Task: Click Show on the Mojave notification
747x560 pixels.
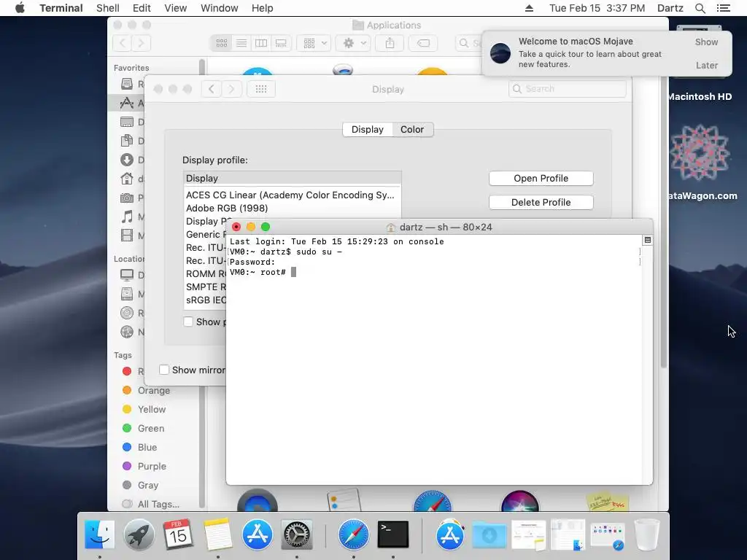Action: [x=706, y=42]
